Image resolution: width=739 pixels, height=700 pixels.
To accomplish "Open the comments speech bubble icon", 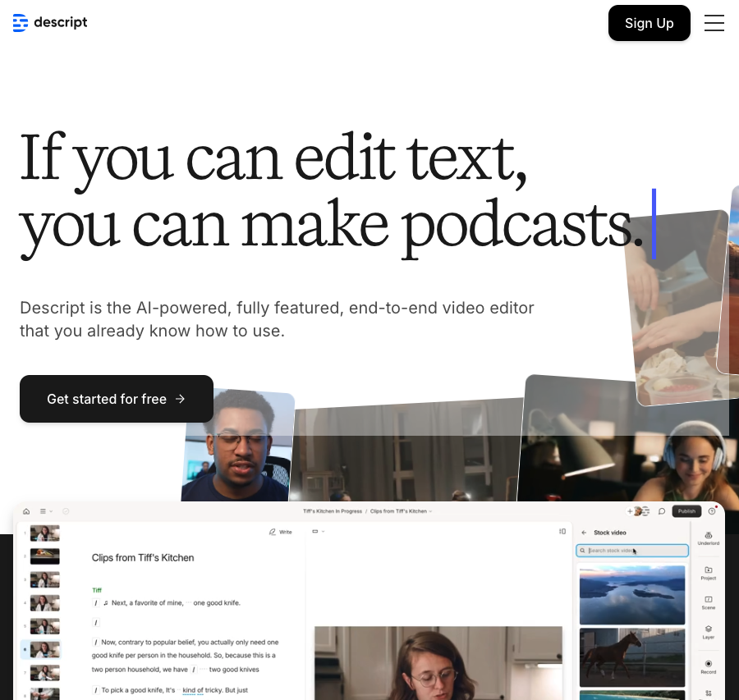I will (662, 511).
